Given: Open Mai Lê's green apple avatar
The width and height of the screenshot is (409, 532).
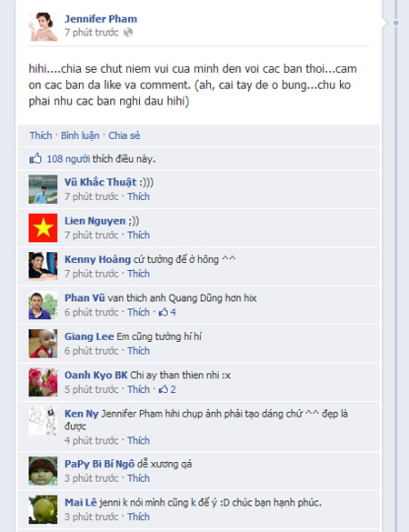Looking at the screenshot, I should tap(43, 509).
